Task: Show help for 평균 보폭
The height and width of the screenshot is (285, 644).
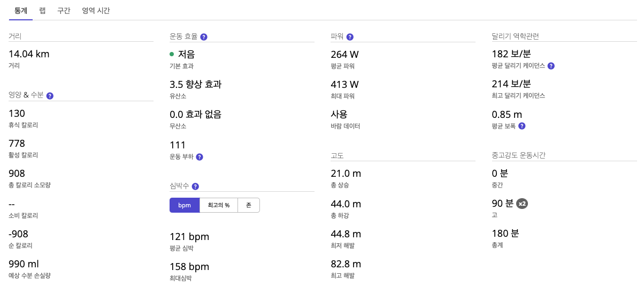Action: click(x=522, y=126)
